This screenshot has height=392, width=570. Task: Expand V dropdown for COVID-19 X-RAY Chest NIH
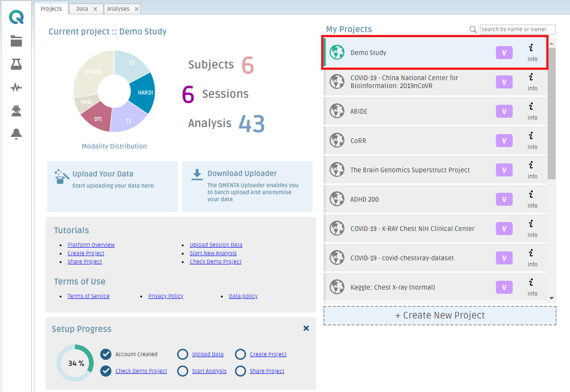[x=504, y=229]
